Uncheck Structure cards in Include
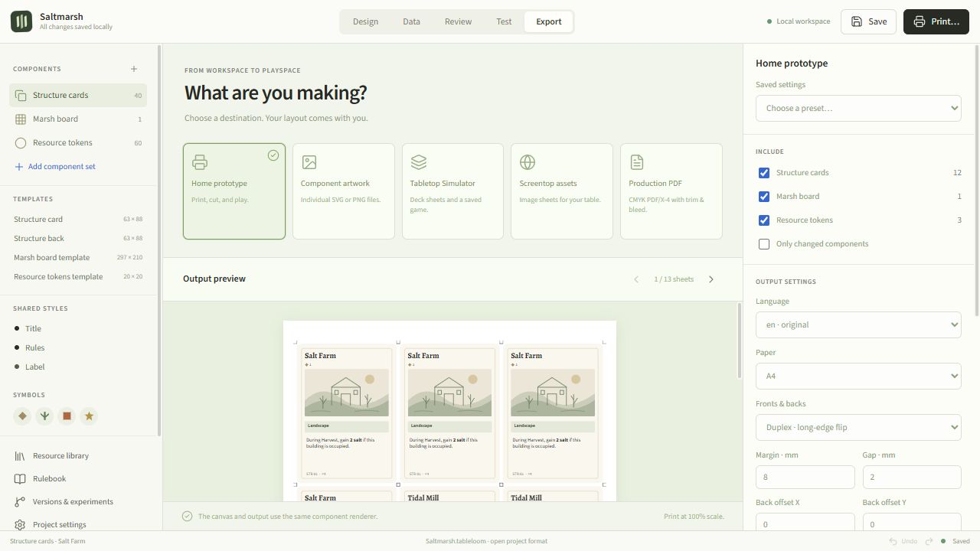Viewport: 980px width, 551px height. coord(764,173)
